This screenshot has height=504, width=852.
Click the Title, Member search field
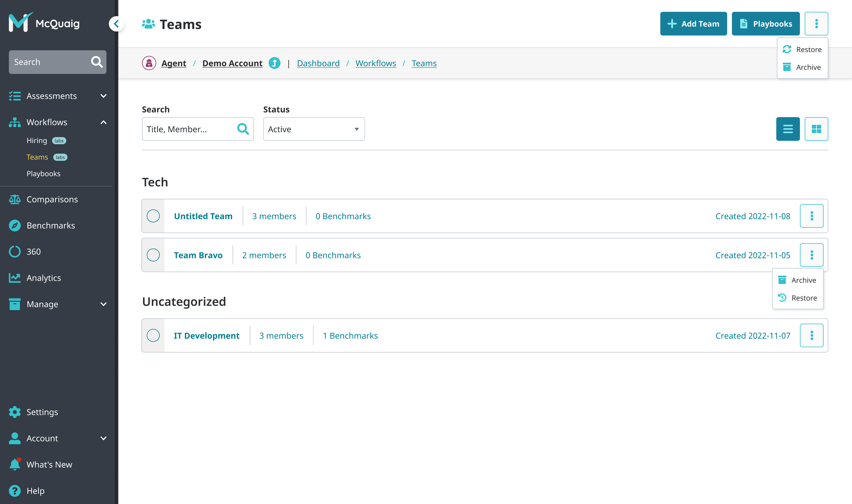coord(189,129)
